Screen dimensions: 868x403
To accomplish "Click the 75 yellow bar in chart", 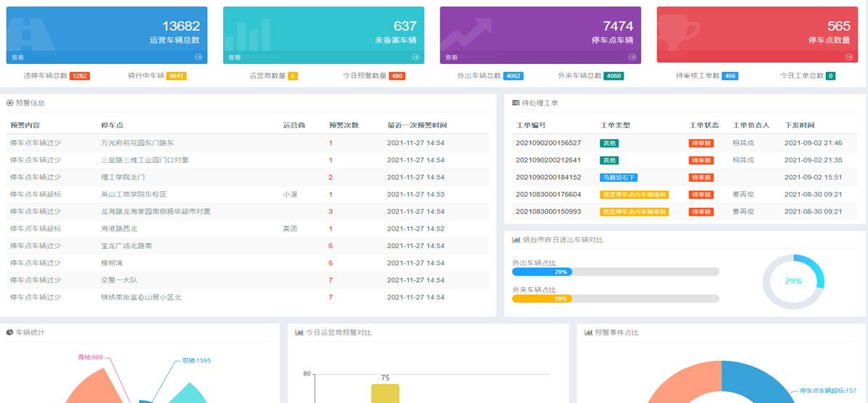I will [385, 394].
